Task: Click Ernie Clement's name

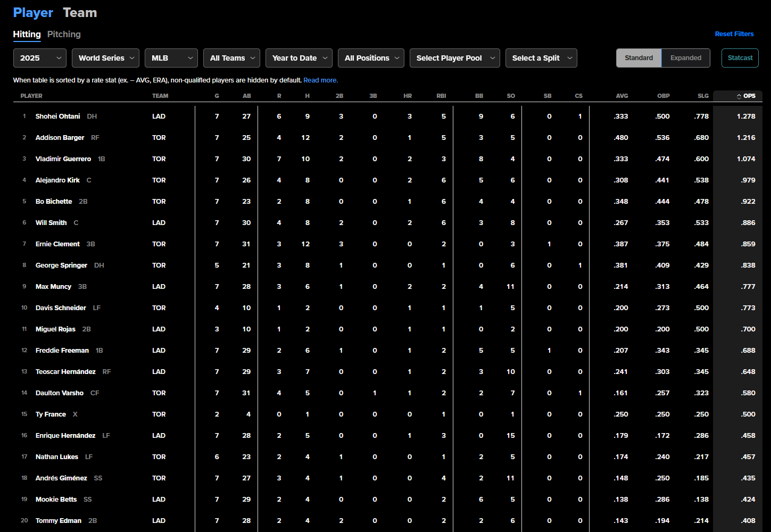Action: pos(57,244)
